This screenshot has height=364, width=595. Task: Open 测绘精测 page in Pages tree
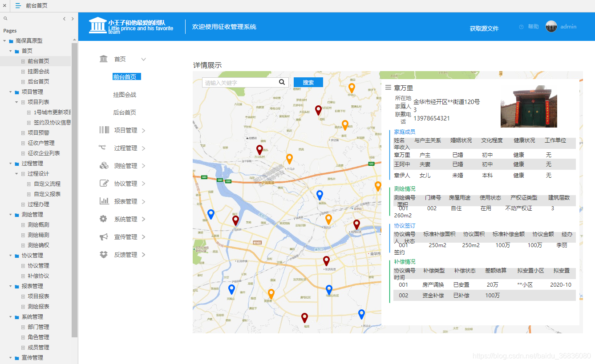(x=38, y=235)
